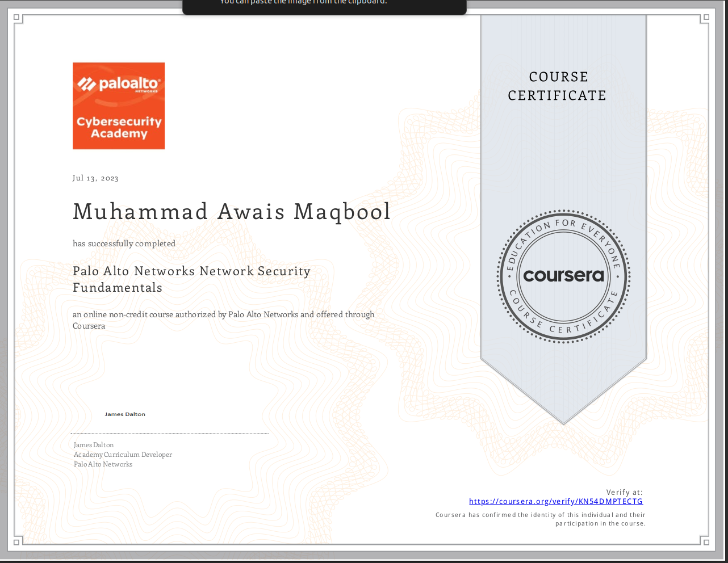The width and height of the screenshot is (728, 563).
Task: Open the coursera.org verify link
Action: pos(555,501)
